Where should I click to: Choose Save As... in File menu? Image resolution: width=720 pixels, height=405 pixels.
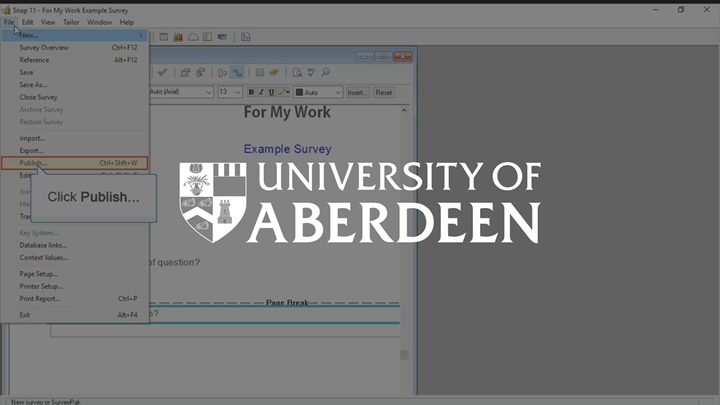(x=74, y=84)
